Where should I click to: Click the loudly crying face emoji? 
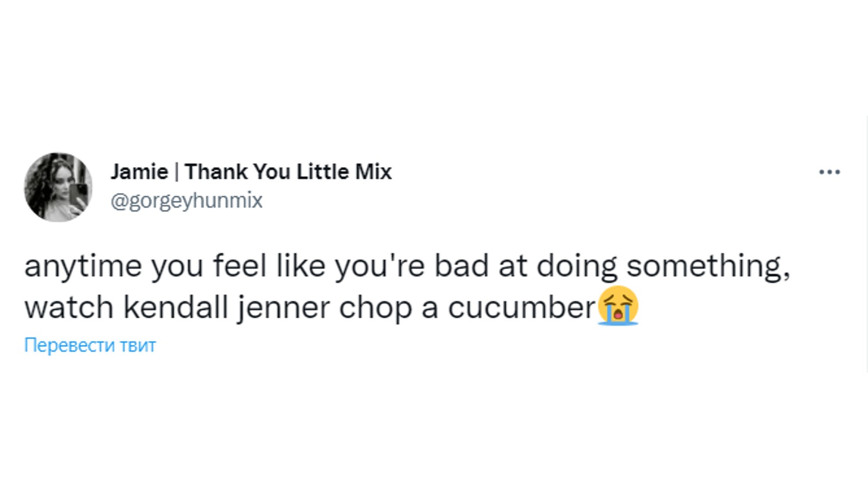(618, 306)
